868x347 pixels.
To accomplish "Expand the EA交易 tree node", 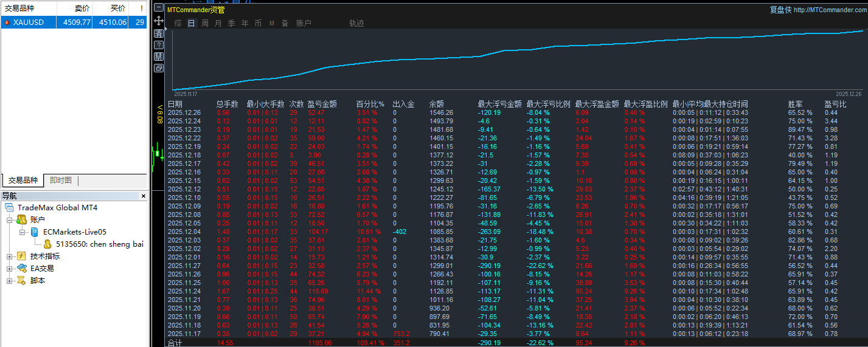I will (x=9, y=269).
